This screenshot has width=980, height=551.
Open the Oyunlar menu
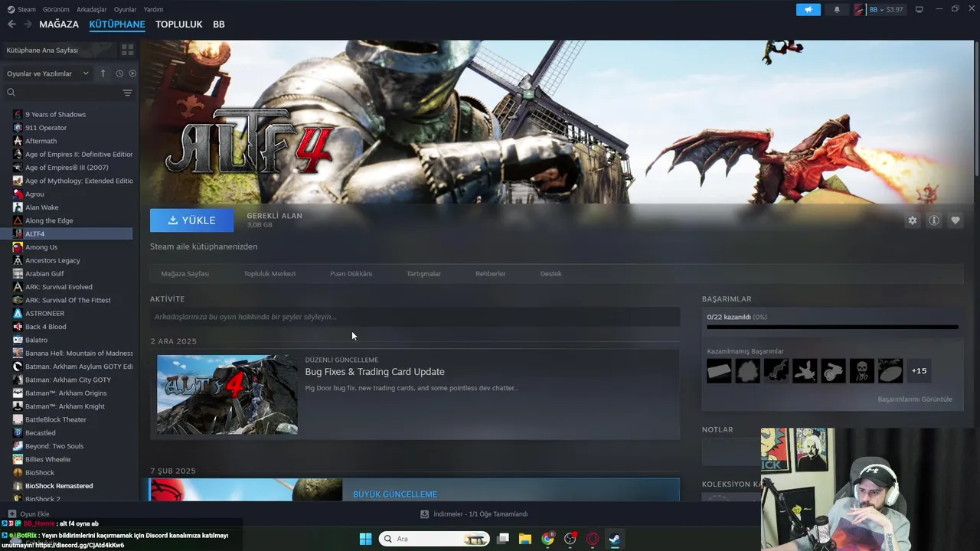[x=125, y=9]
